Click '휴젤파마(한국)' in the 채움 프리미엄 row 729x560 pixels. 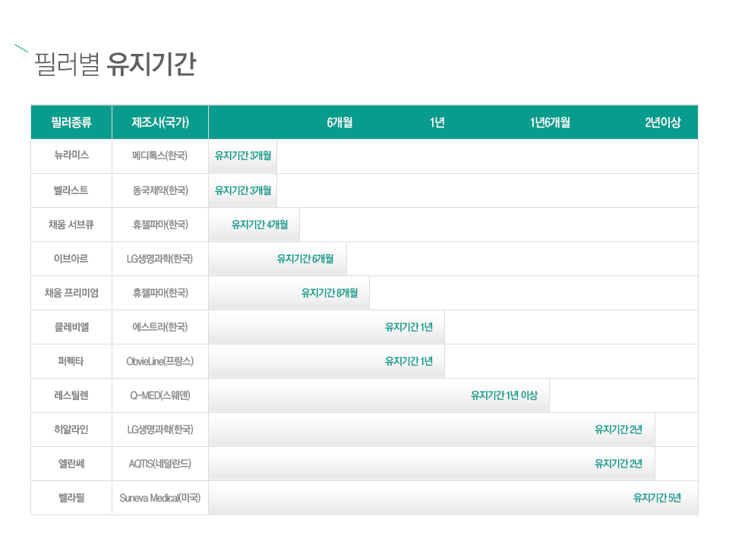point(160,293)
